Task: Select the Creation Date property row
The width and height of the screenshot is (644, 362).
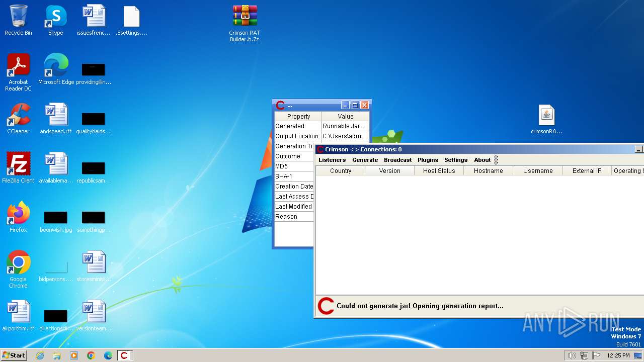Action: click(294, 187)
